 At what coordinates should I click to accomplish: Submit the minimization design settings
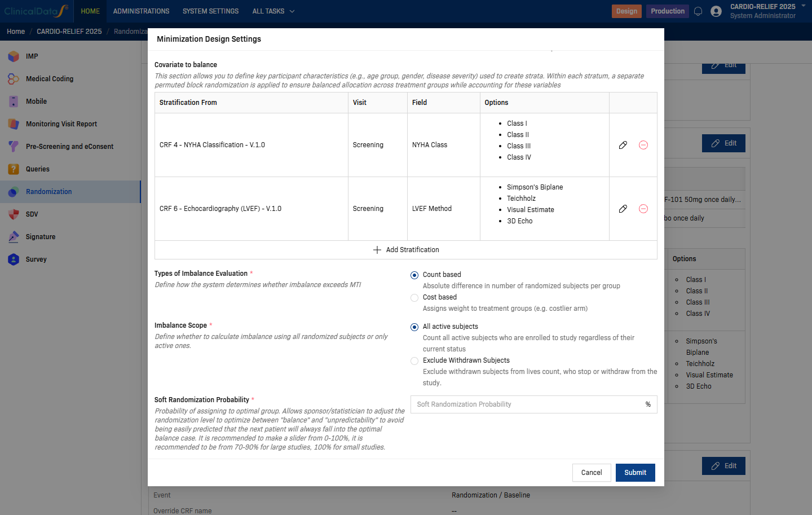click(636, 473)
